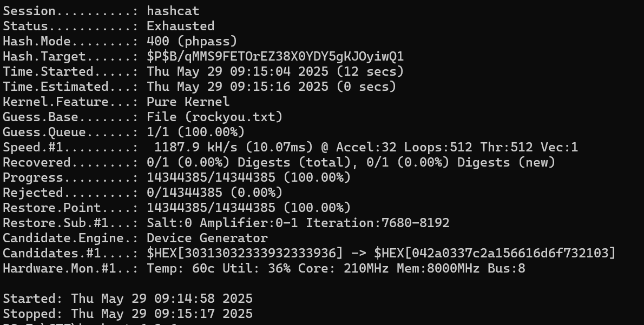Click the Progress value 14344385/14344385

[211, 178]
